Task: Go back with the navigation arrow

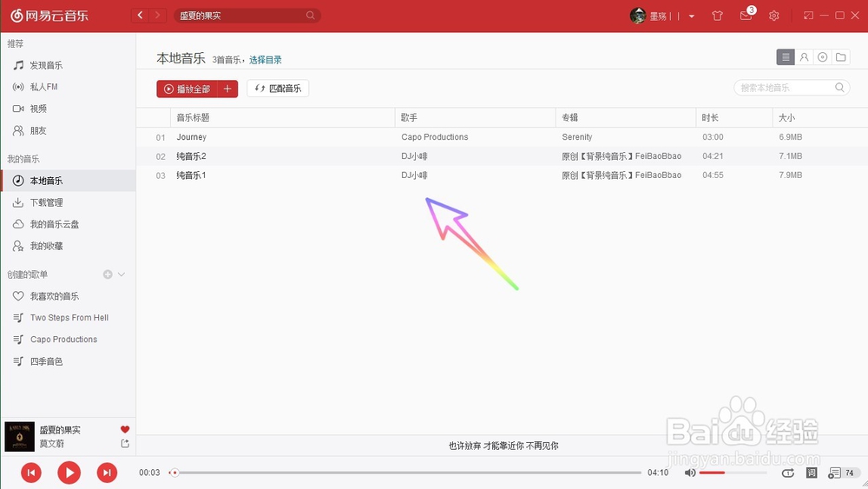Action: tap(140, 16)
